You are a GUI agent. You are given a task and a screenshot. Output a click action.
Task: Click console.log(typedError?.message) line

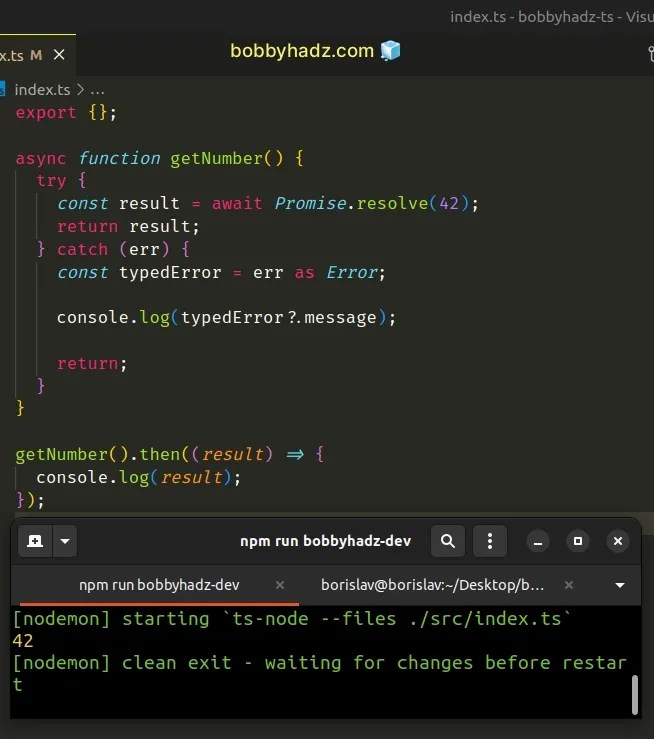point(226,318)
